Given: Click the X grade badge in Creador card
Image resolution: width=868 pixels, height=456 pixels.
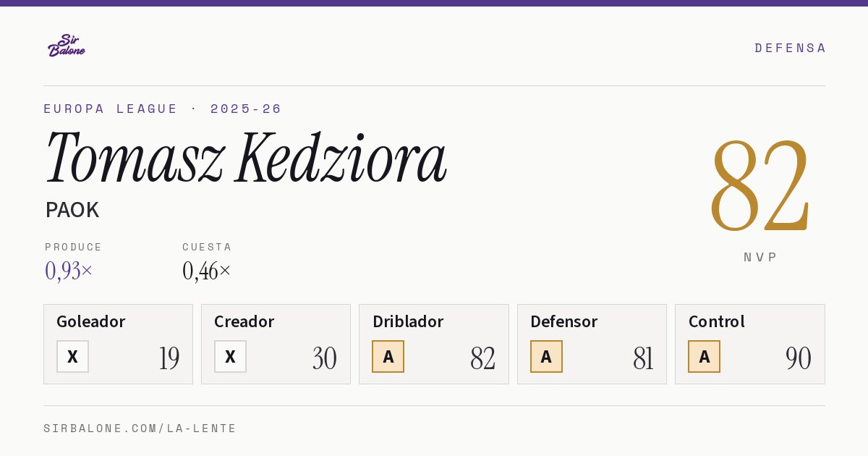Looking at the screenshot, I should [230, 357].
